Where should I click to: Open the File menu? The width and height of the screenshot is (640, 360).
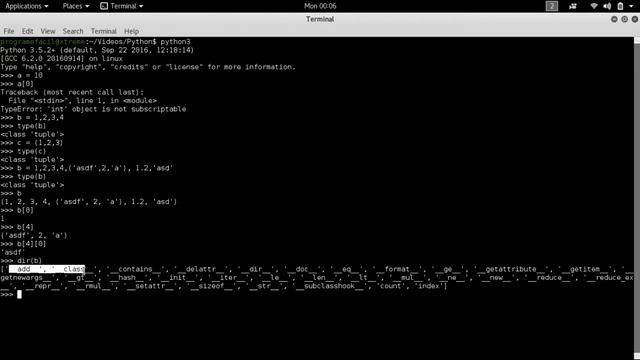[9, 31]
